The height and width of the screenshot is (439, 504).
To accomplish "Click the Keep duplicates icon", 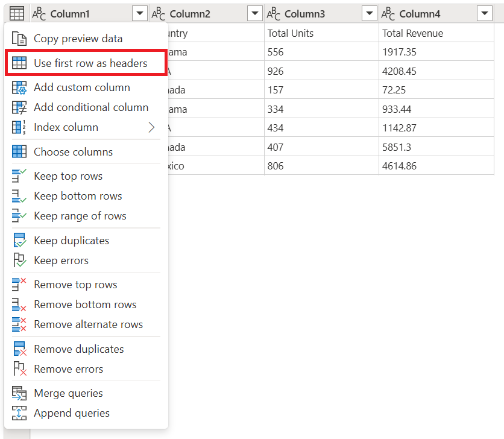I will pos(19,240).
